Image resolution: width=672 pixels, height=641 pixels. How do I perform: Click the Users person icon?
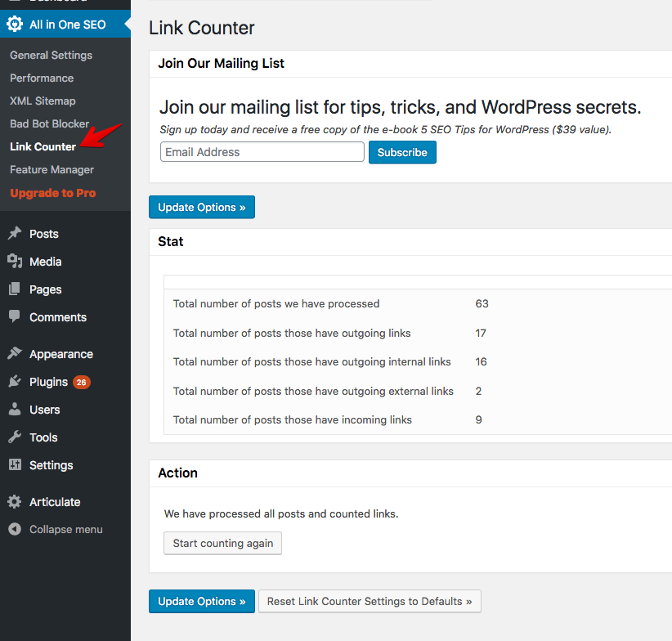pyautogui.click(x=15, y=409)
